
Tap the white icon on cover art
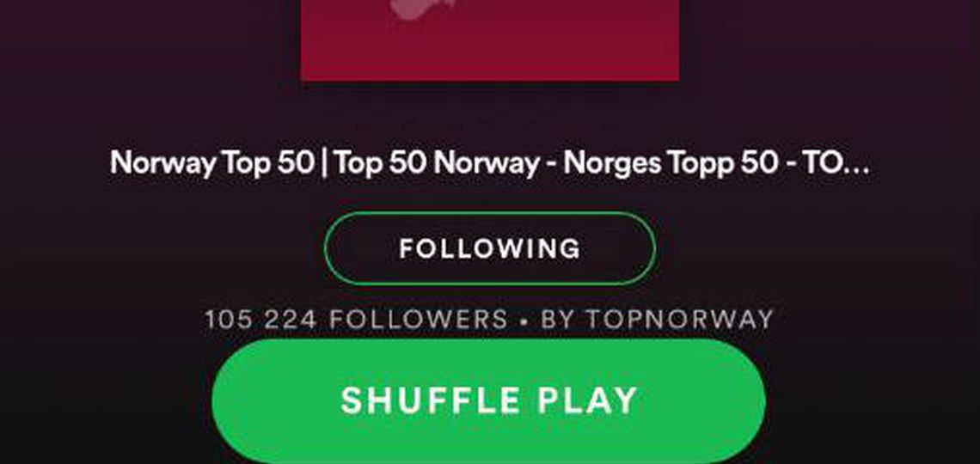point(422,8)
